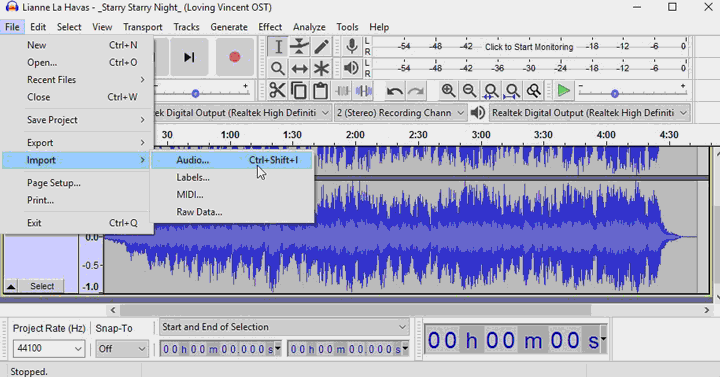Click the Record button
This screenshot has width=720, height=377.
click(235, 57)
